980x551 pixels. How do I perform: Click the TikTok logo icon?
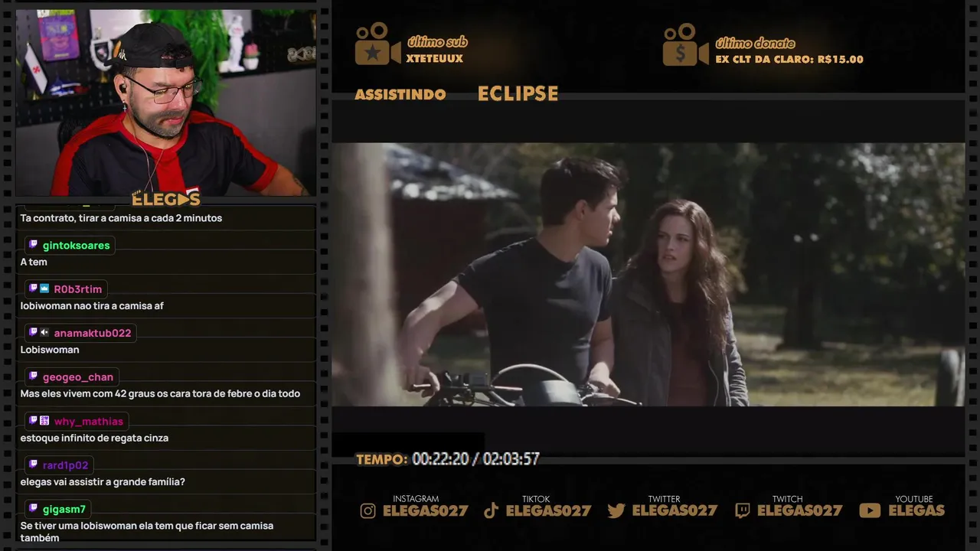coord(492,511)
